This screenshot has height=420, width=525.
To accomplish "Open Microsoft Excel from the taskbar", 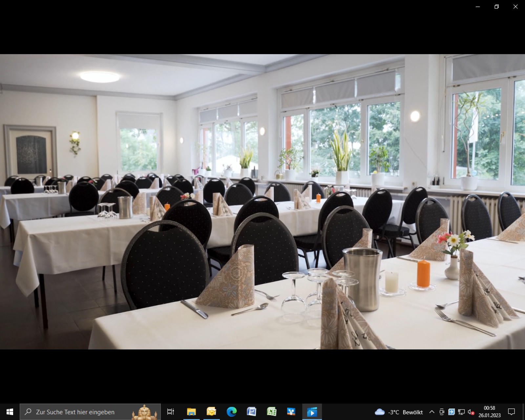I will pyautogui.click(x=272, y=412).
